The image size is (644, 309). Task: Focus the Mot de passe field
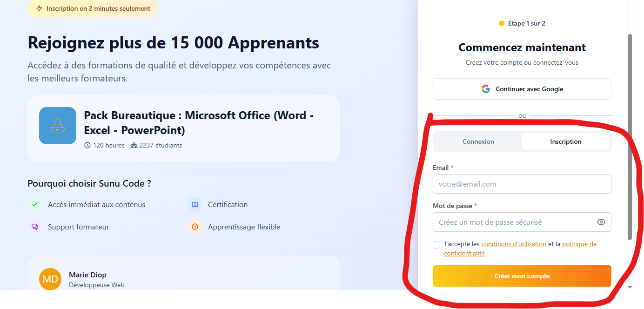(522, 222)
